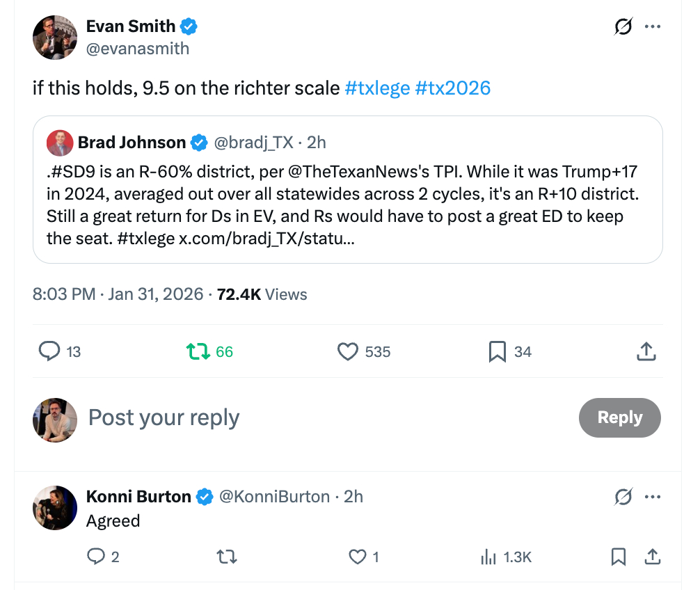Like the post with 535 likes

tap(348, 351)
